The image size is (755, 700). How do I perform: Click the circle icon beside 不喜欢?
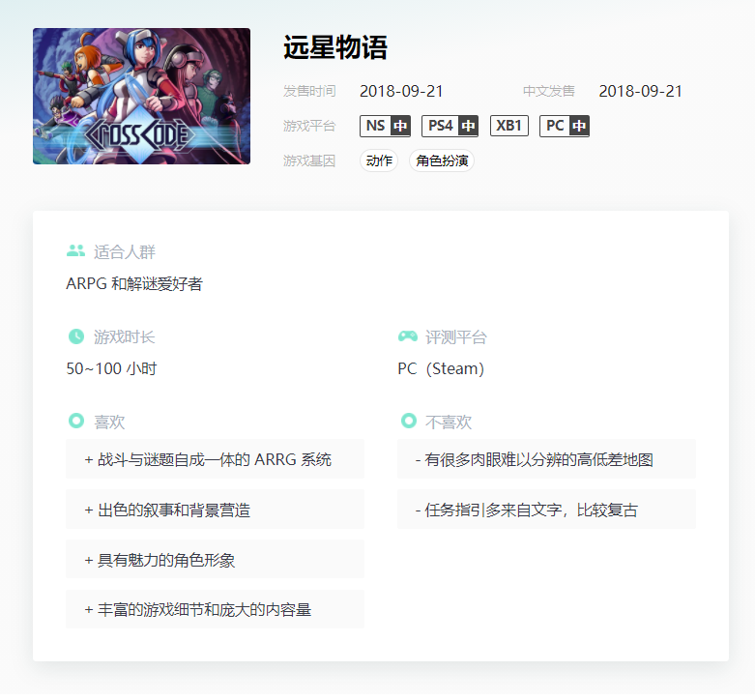click(408, 421)
